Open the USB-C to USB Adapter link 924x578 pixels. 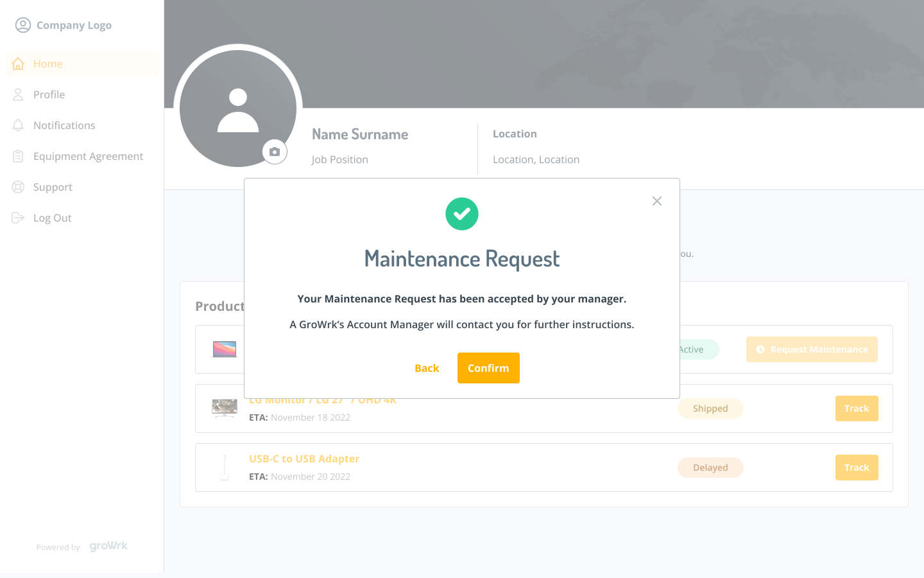click(304, 458)
